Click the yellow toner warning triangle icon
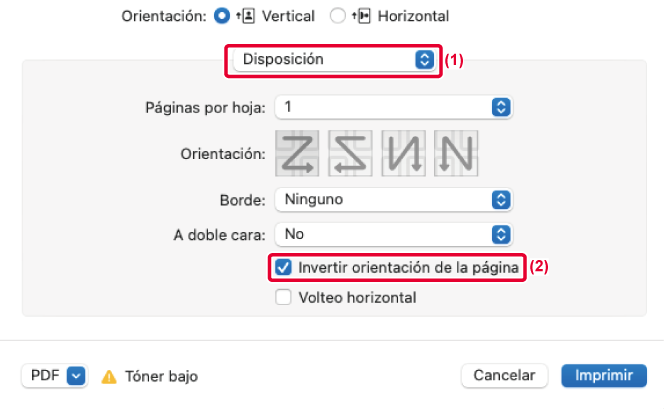This screenshot has width=664, height=409. tap(109, 376)
